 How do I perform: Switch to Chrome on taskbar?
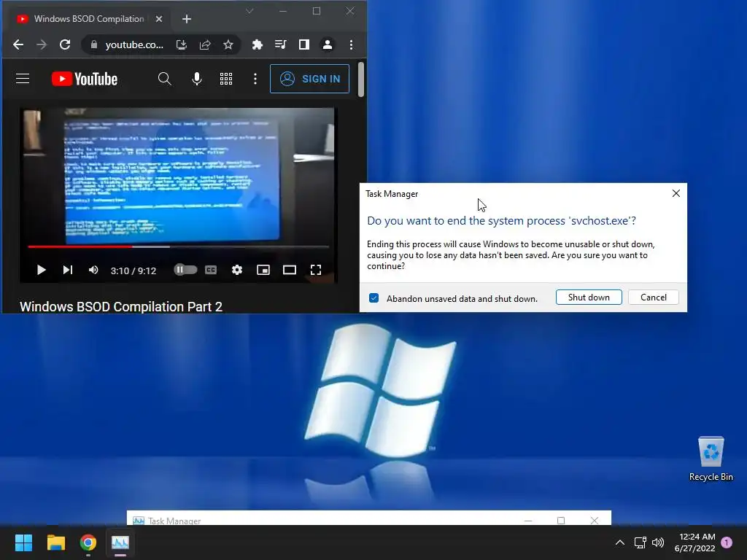(88, 542)
